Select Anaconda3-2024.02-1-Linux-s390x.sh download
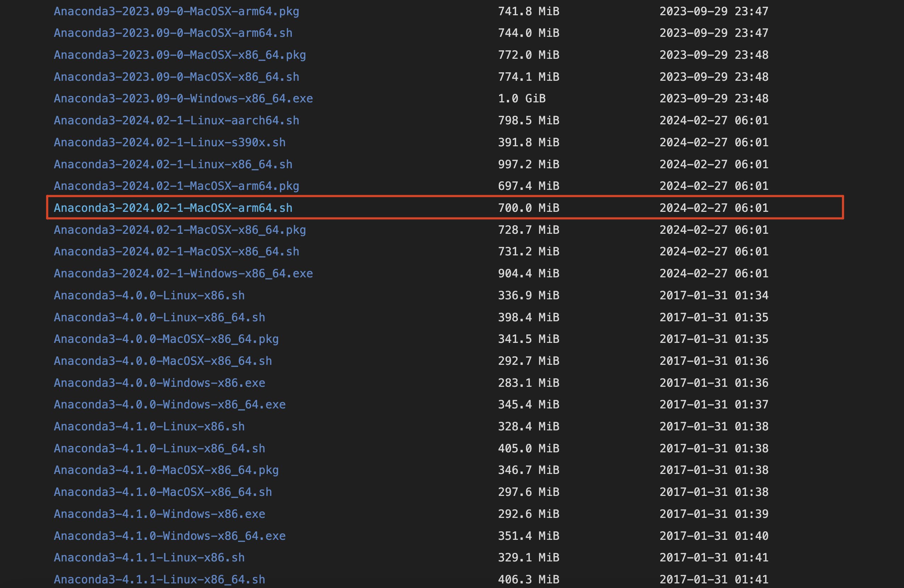Image resolution: width=904 pixels, height=588 pixels. [169, 142]
